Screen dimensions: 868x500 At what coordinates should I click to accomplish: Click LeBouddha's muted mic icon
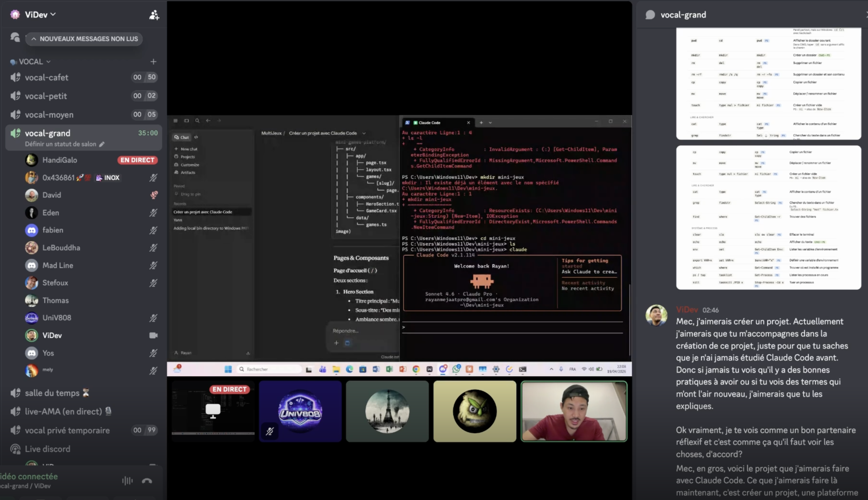coord(153,248)
